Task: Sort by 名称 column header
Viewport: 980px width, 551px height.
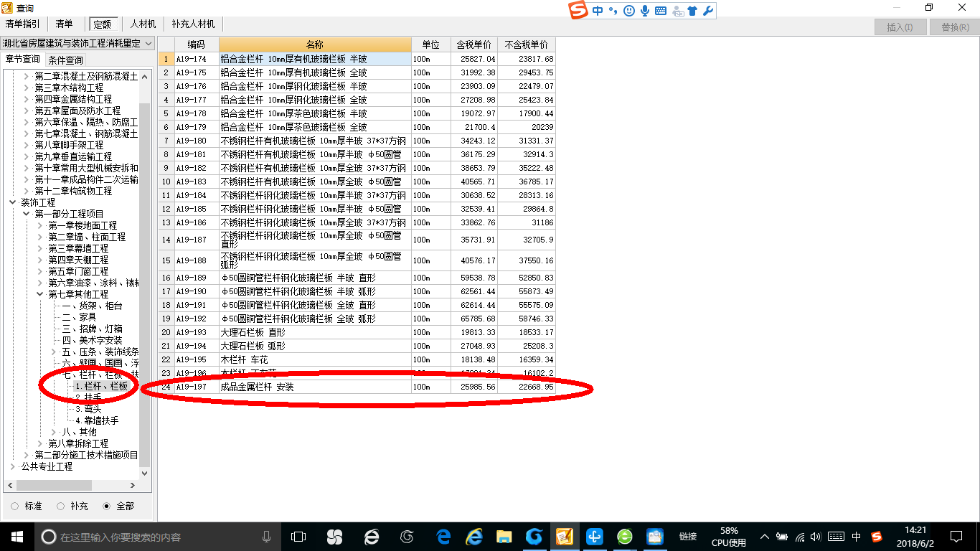Action: (315, 44)
